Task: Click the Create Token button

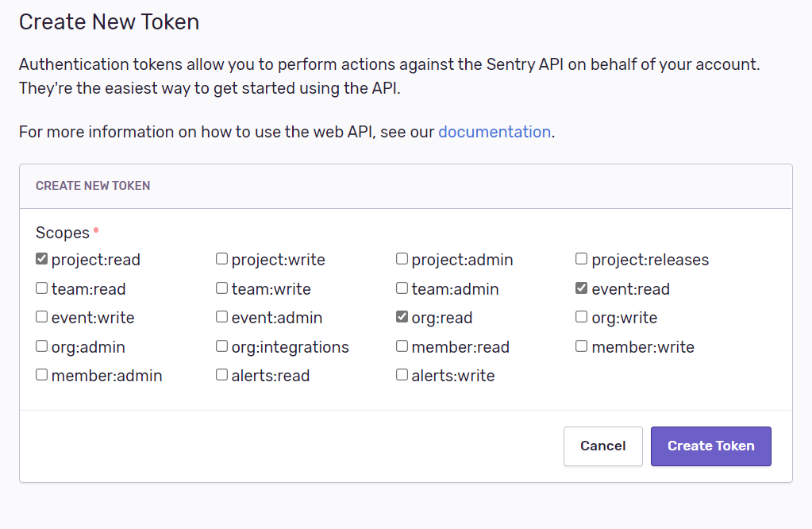Action: (x=710, y=446)
